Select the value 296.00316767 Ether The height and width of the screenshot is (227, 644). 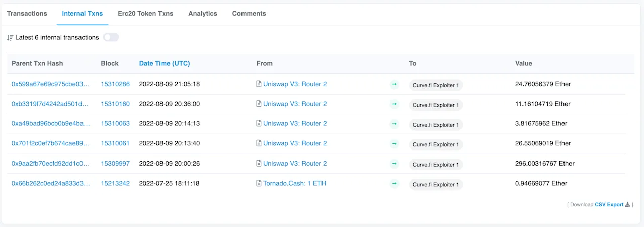click(x=545, y=164)
